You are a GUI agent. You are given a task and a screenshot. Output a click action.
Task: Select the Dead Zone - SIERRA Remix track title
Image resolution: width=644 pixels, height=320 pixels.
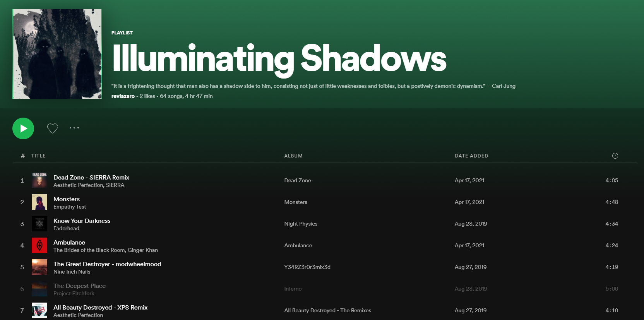tap(91, 177)
